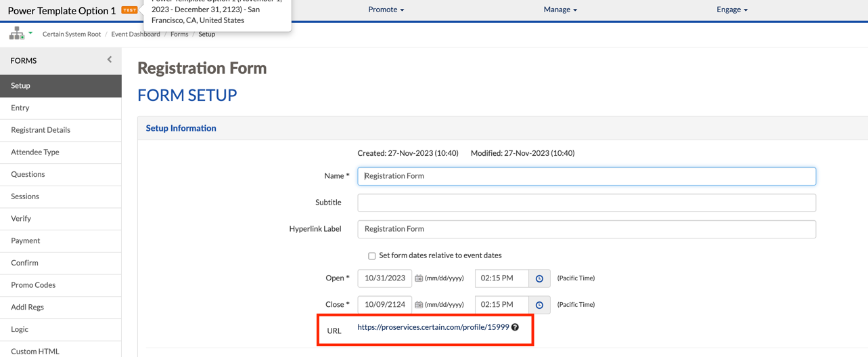Expand the Manage dropdown menu
868x357 pixels.
(x=560, y=9)
